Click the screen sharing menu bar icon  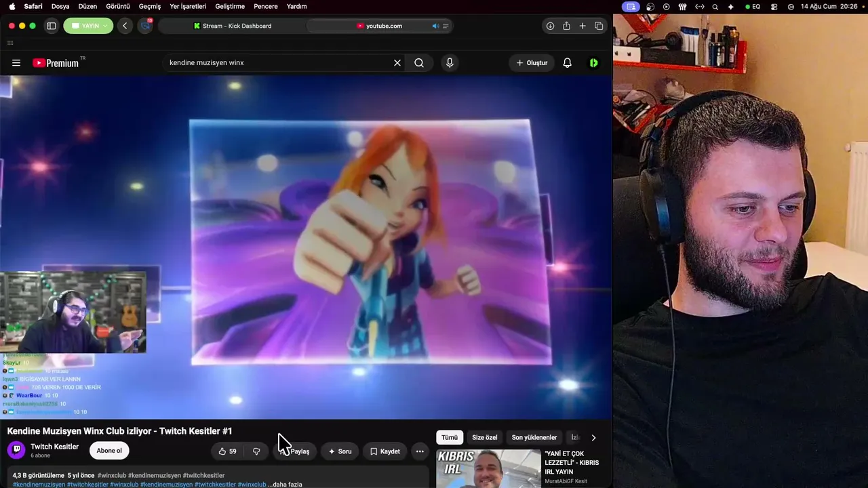tap(631, 6)
